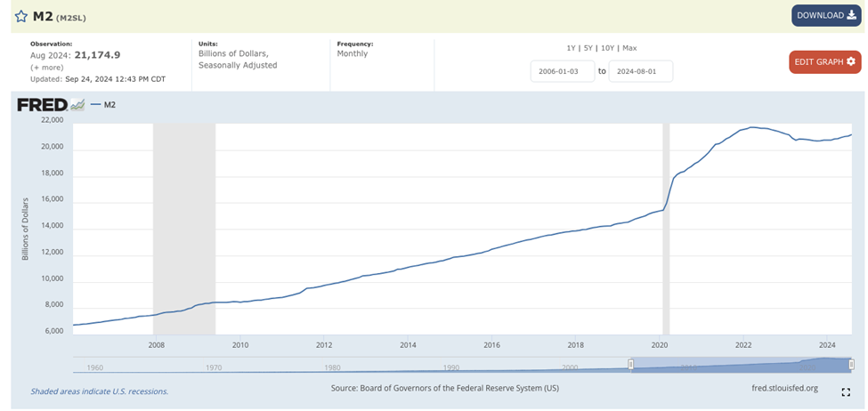The width and height of the screenshot is (868, 411).
Task: Show the Max date range
Action: tap(629, 48)
